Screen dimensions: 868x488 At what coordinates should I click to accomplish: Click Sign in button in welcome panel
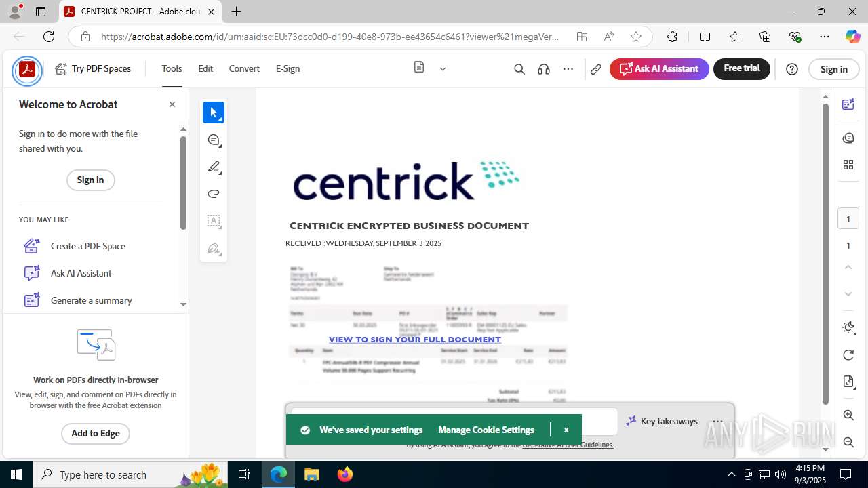(90, 180)
